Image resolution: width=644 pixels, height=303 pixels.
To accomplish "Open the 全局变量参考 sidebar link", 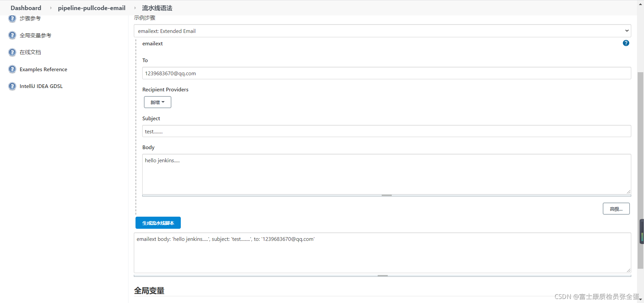I will point(35,35).
